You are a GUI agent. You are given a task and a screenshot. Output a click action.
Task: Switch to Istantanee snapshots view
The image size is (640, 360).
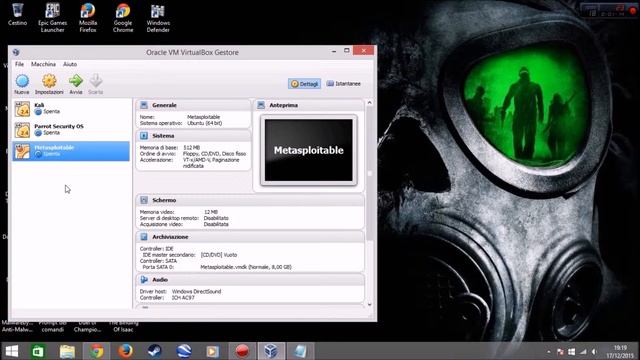point(344,84)
